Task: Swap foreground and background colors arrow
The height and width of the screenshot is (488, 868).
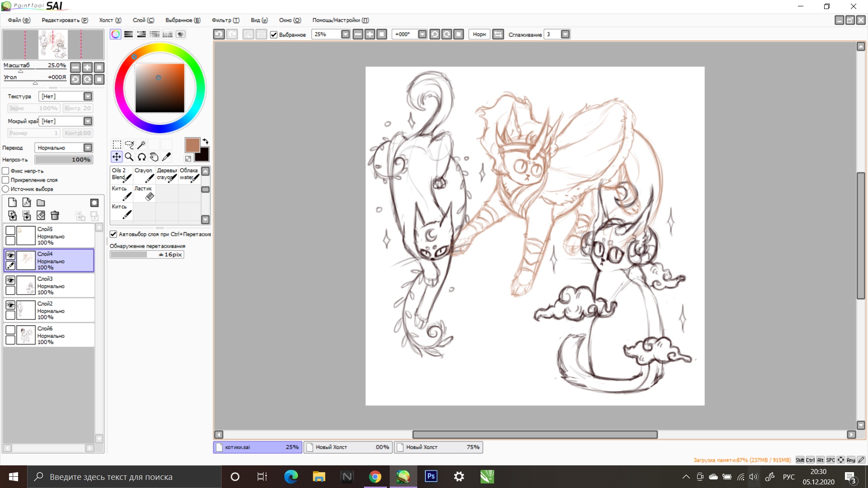Action: click(205, 141)
